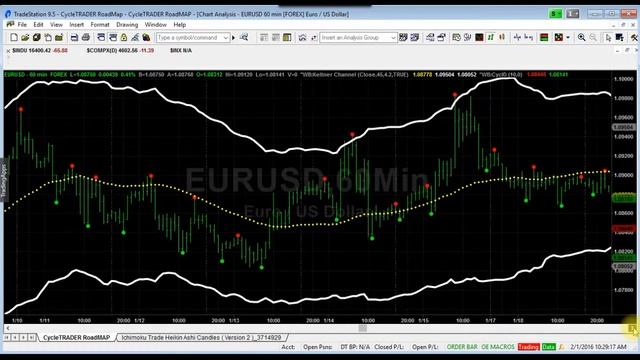The height and width of the screenshot is (360, 640).
Task: Click the table-grid icon left of the chevrons
Action: (x=287, y=38)
